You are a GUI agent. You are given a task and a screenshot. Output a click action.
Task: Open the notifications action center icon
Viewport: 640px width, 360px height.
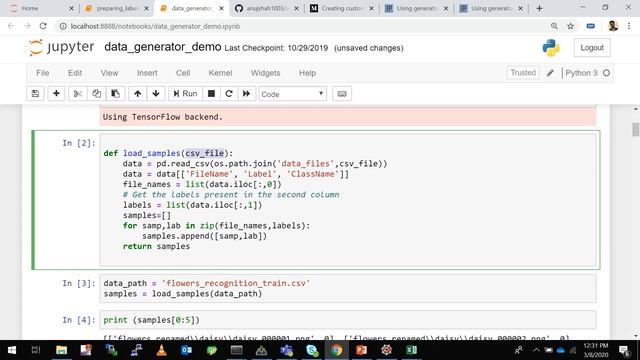(x=624, y=350)
